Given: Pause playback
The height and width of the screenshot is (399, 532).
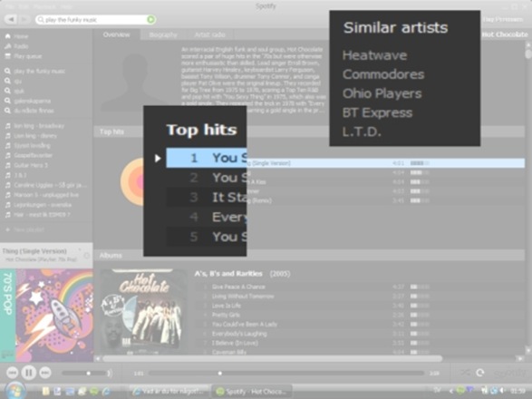Looking at the screenshot, I should pyautogui.click(x=29, y=373).
